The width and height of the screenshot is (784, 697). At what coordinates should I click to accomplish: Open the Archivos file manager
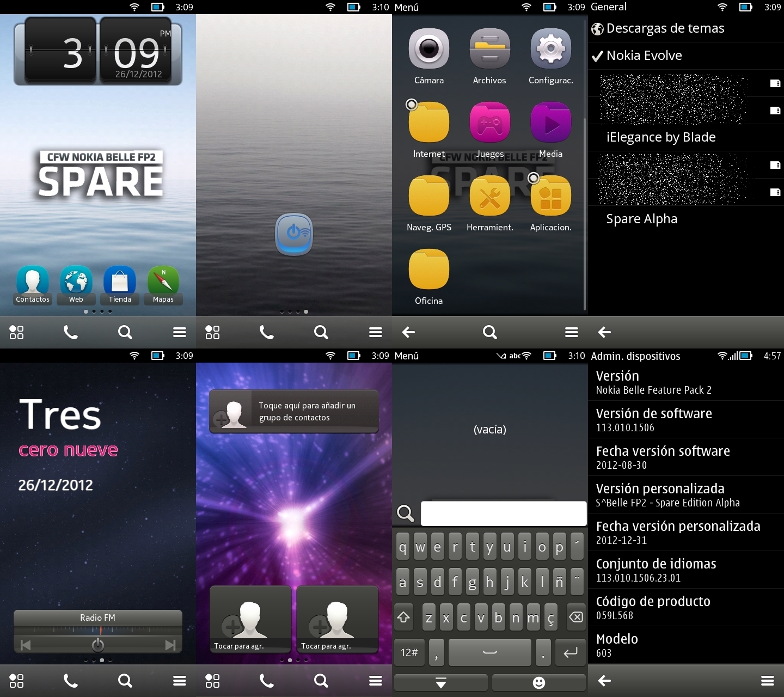[489, 57]
